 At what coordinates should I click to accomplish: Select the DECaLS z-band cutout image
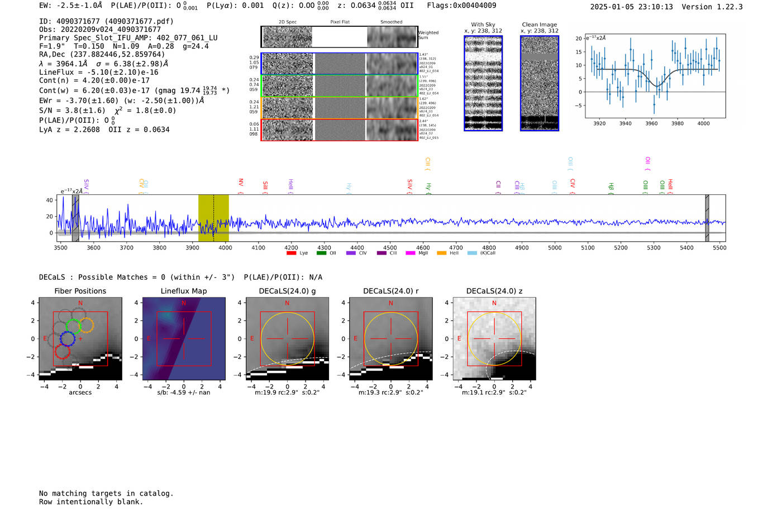click(494, 338)
